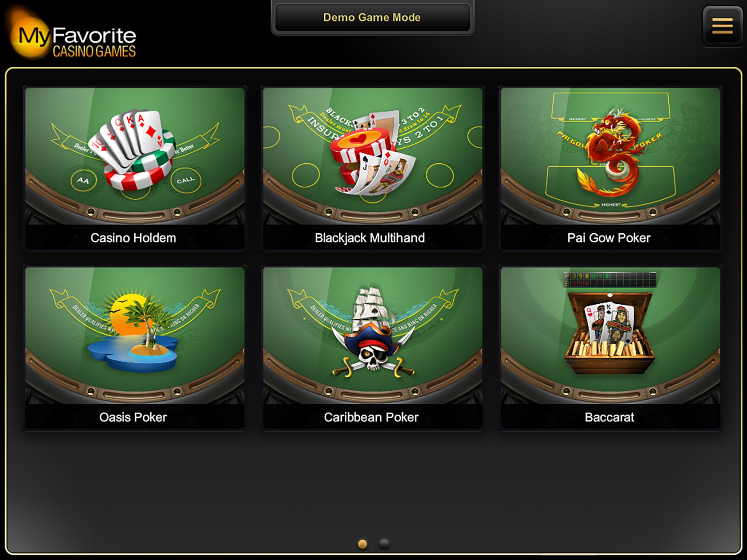Screen dimensions: 747x560
Task: Click the Baccarat name label
Action: click(x=609, y=417)
